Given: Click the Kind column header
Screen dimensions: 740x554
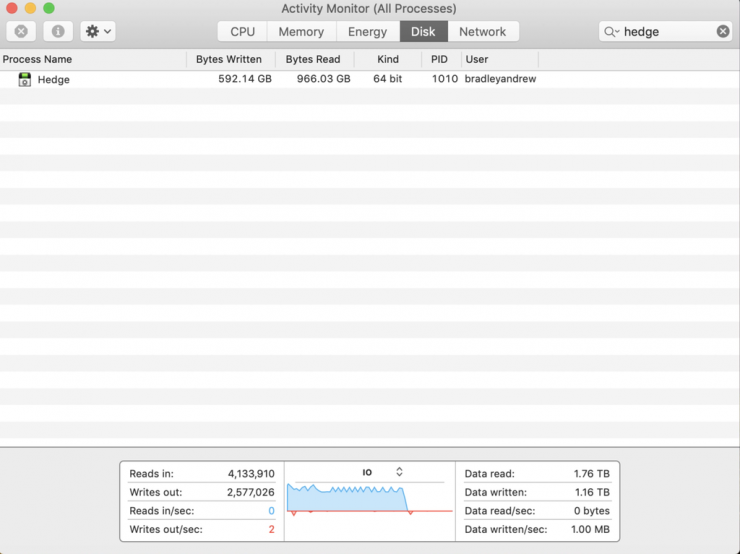Looking at the screenshot, I should [388, 59].
